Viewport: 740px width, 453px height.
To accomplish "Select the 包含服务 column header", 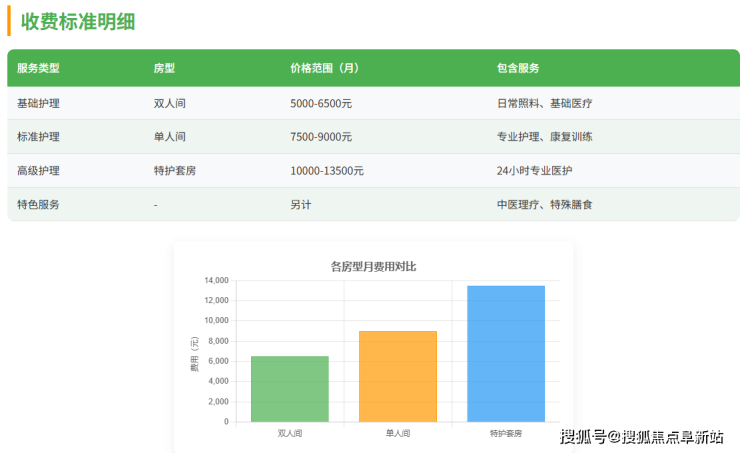I will point(518,69).
